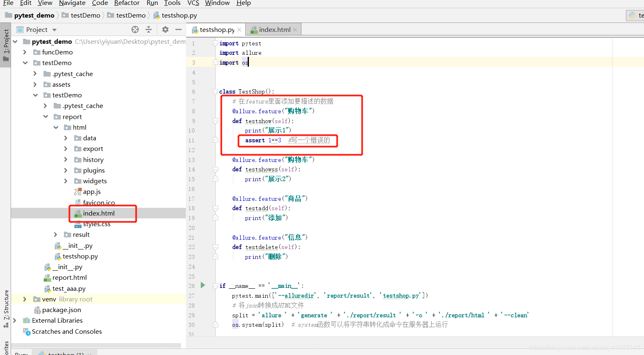644x355 pixels.
Task: Select index.html in project tree
Action: pyautogui.click(x=99, y=213)
